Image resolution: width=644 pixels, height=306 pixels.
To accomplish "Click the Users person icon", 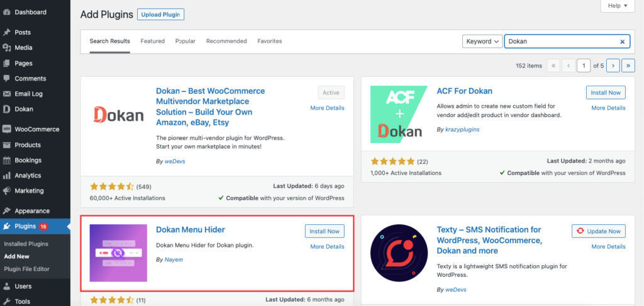I will [6, 286].
